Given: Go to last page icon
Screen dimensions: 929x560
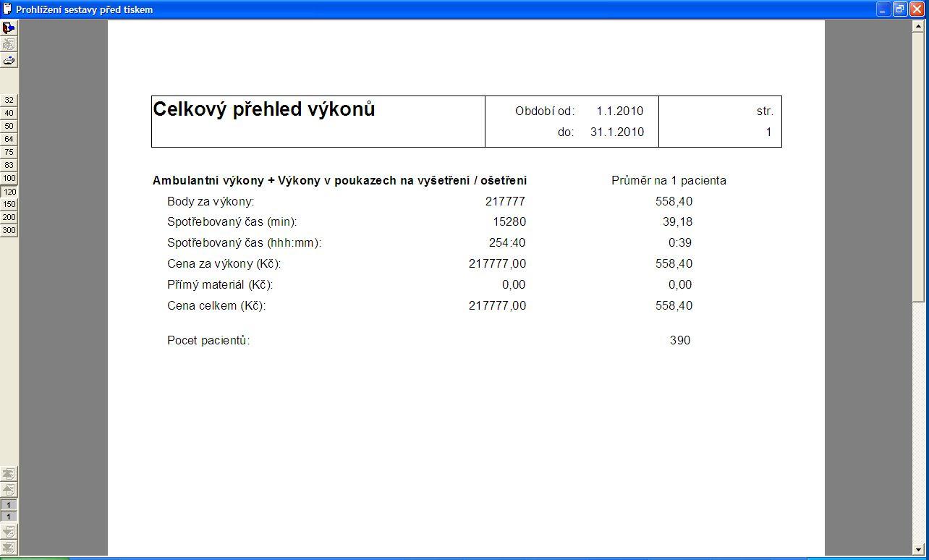Looking at the screenshot, I should [x=9, y=548].
